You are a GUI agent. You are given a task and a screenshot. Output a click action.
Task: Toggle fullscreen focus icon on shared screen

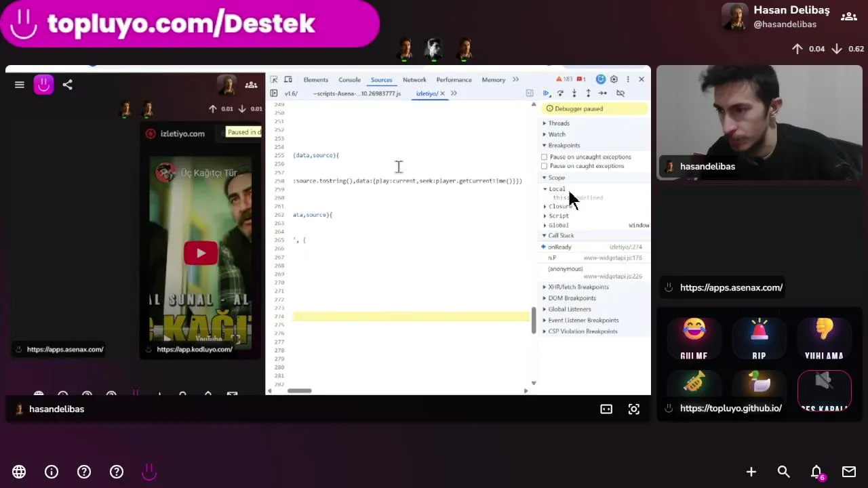[x=633, y=409]
